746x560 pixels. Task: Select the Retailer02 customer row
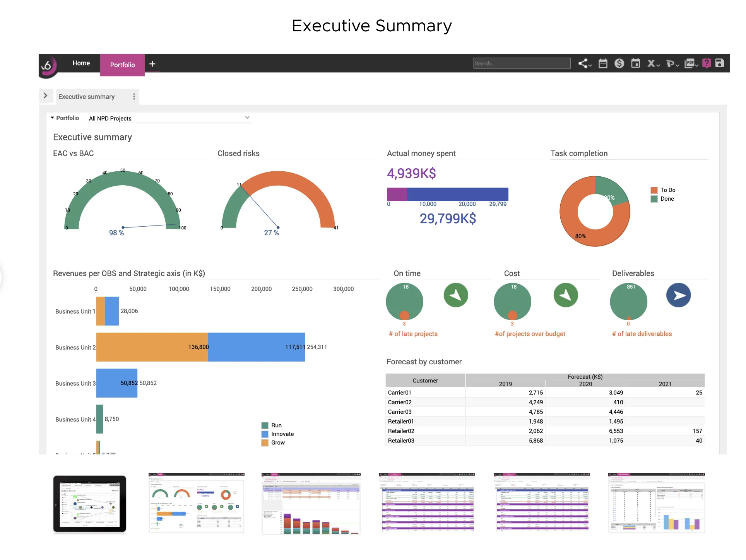pos(545,431)
